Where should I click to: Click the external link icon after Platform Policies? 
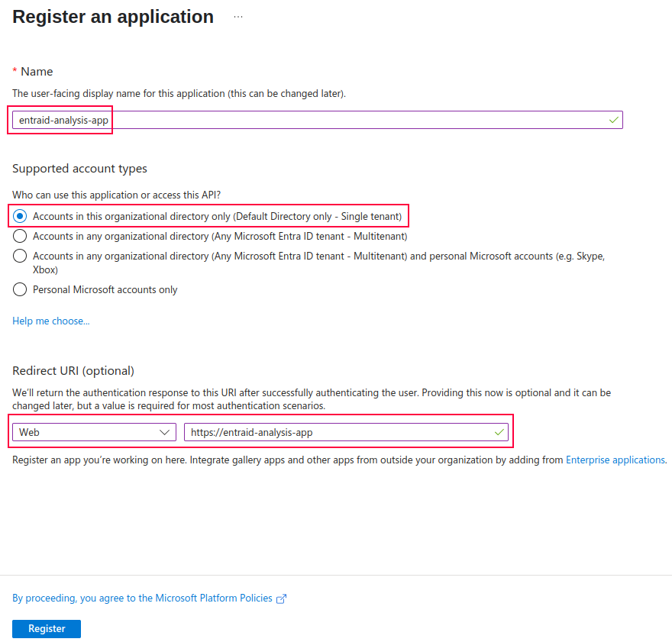click(x=281, y=598)
